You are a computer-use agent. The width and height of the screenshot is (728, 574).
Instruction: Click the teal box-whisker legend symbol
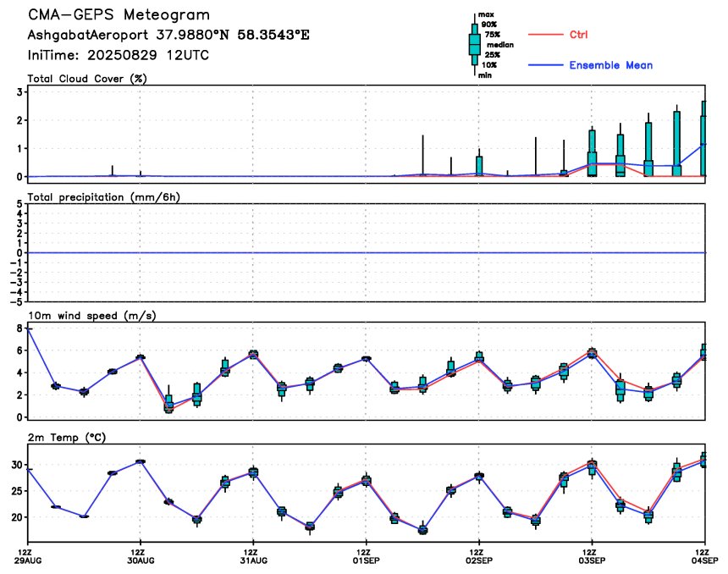475,45
